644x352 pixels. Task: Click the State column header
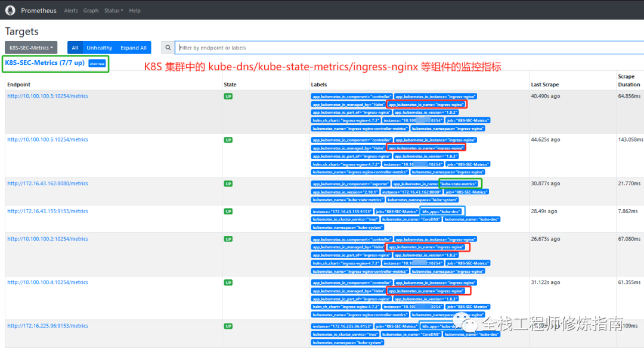[230, 85]
